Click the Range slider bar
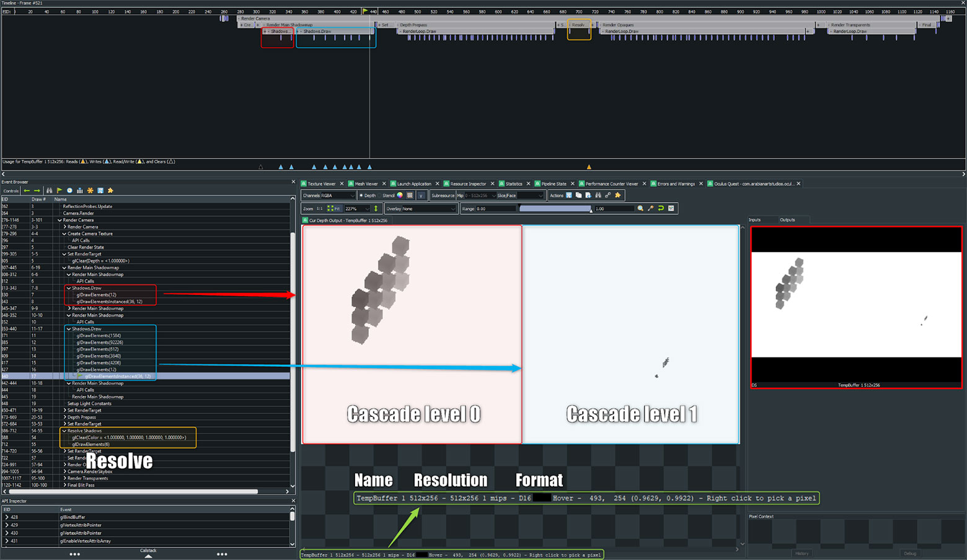967x560 pixels. 555,209
